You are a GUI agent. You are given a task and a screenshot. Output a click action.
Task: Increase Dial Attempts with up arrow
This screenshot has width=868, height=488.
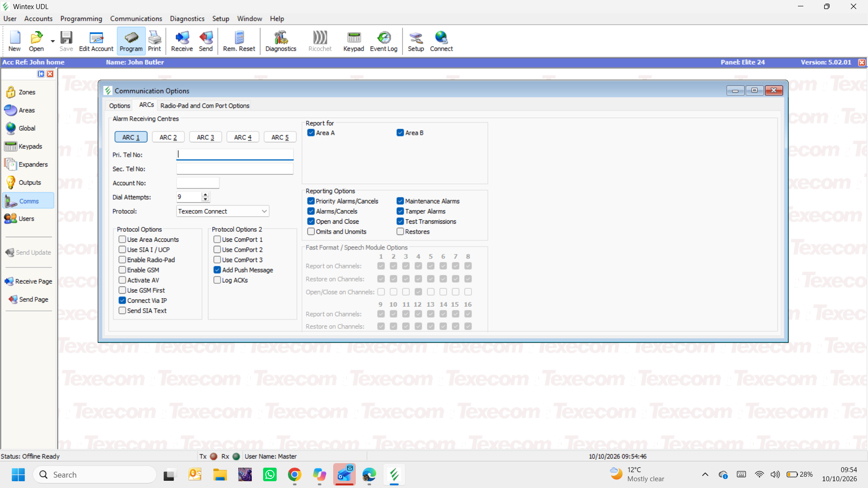[206, 195]
